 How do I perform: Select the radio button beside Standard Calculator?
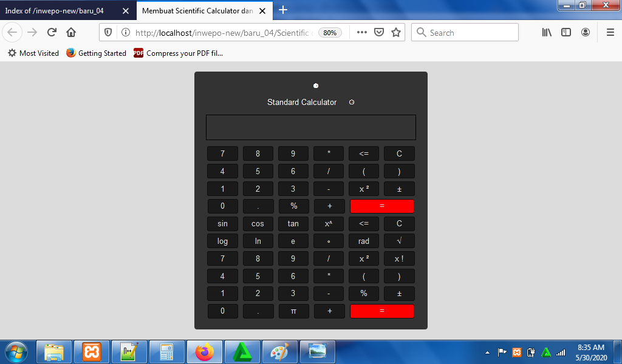(352, 102)
